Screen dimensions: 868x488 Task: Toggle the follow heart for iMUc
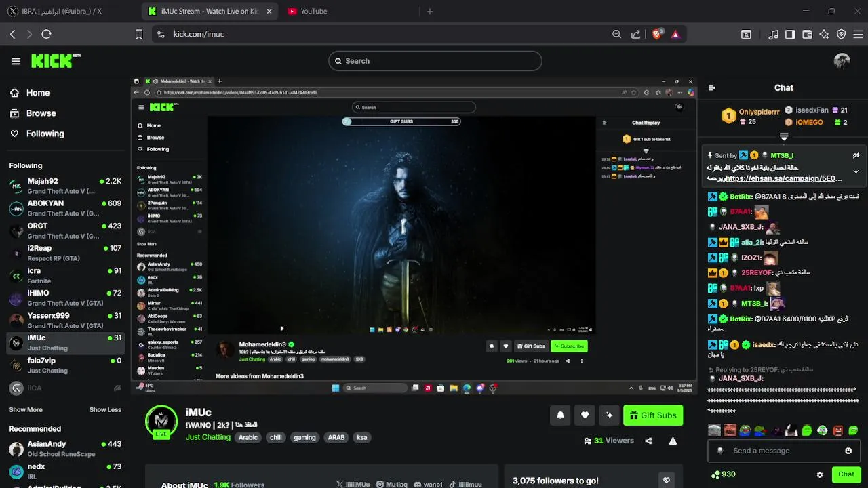[x=585, y=415]
